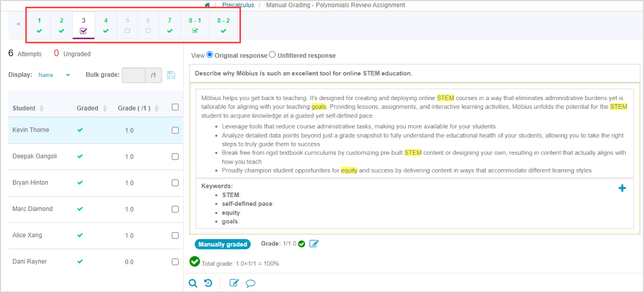Click the magnifying glass icon at bottom
The image size is (644, 293).
coord(193,283)
